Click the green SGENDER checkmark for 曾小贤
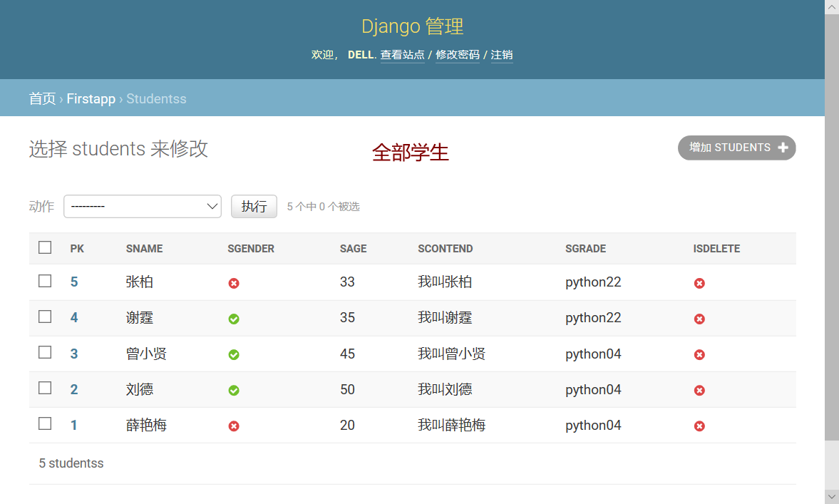The height and width of the screenshot is (504, 839). click(x=234, y=355)
